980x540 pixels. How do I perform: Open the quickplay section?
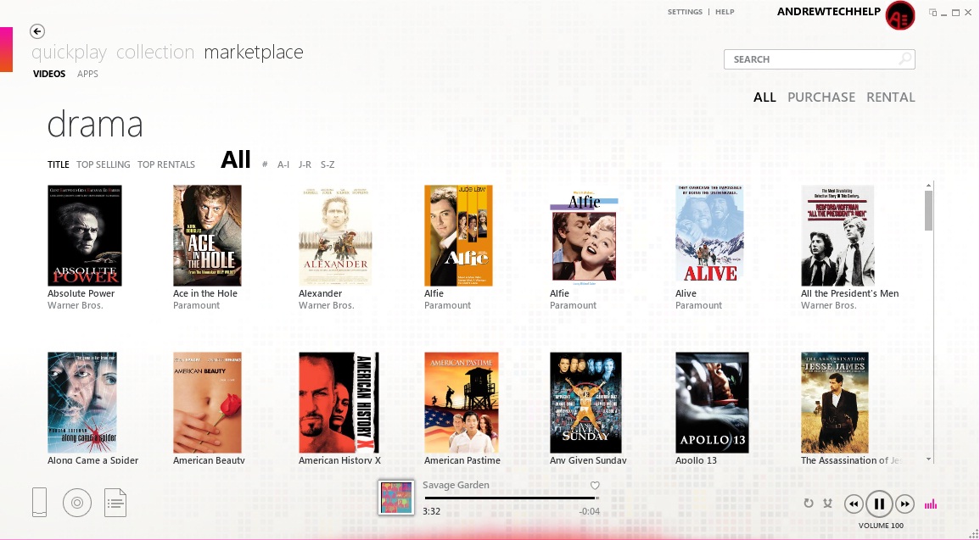tap(70, 53)
